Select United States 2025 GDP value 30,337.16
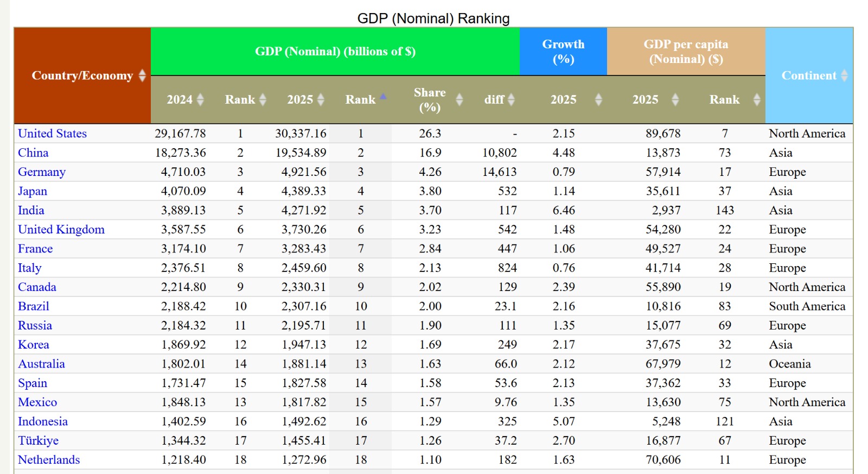Viewport: 868px width, 474px height. click(x=301, y=134)
